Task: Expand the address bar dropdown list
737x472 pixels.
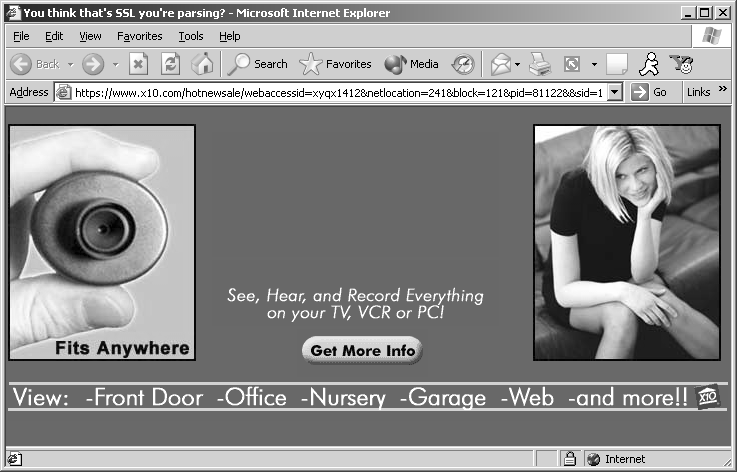Action: (x=614, y=92)
